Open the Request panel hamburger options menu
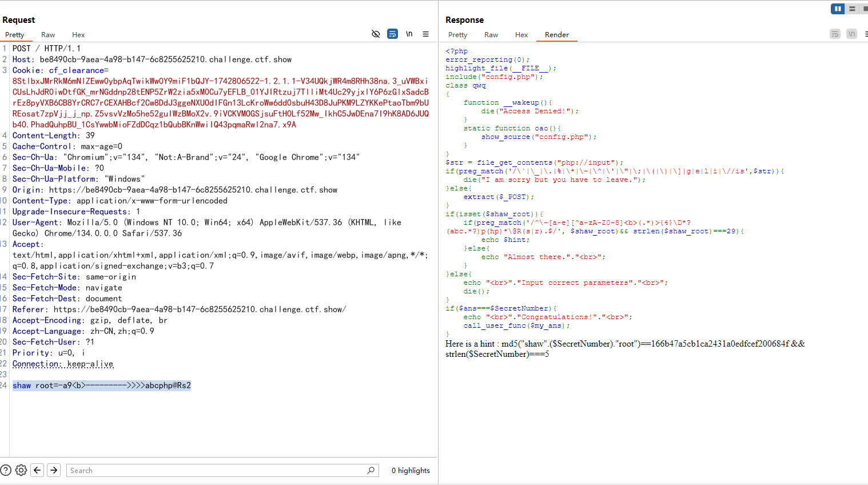The width and height of the screenshot is (868, 485). (x=426, y=34)
